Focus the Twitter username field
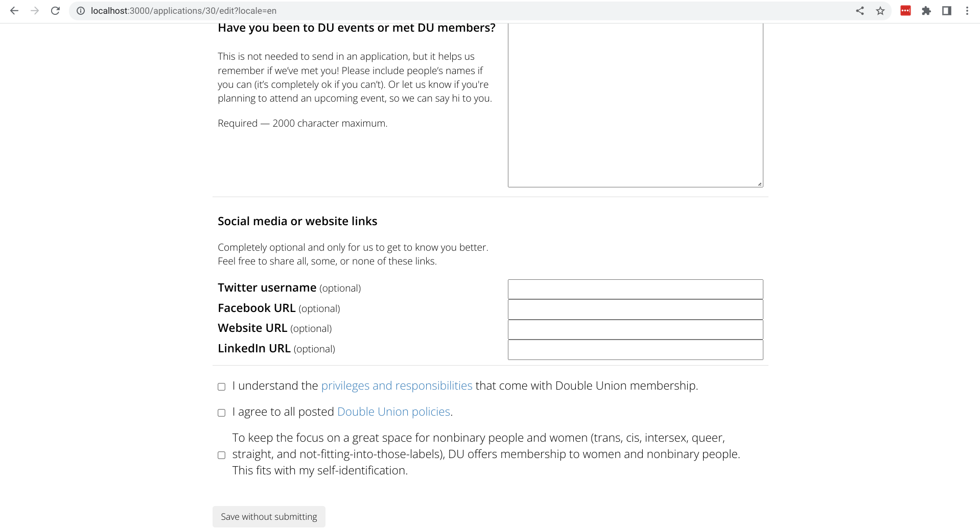Image resolution: width=980 pixels, height=529 pixels. coord(635,289)
